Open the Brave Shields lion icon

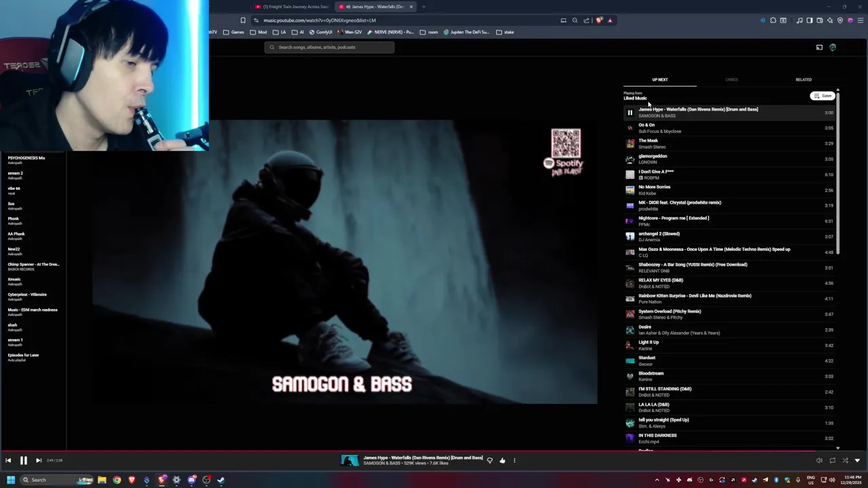(x=599, y=20)
